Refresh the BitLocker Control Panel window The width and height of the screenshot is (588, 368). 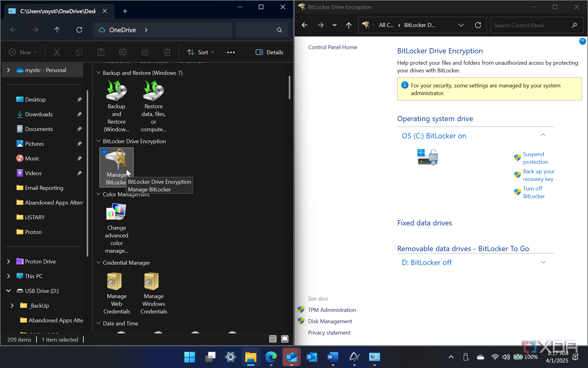478,25
